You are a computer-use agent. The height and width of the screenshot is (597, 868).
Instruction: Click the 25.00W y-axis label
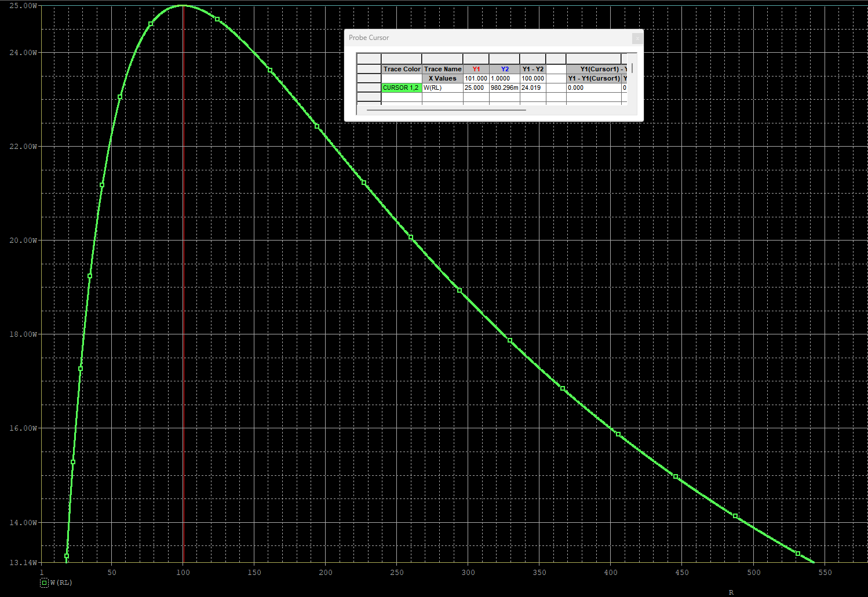coord(23,6)
